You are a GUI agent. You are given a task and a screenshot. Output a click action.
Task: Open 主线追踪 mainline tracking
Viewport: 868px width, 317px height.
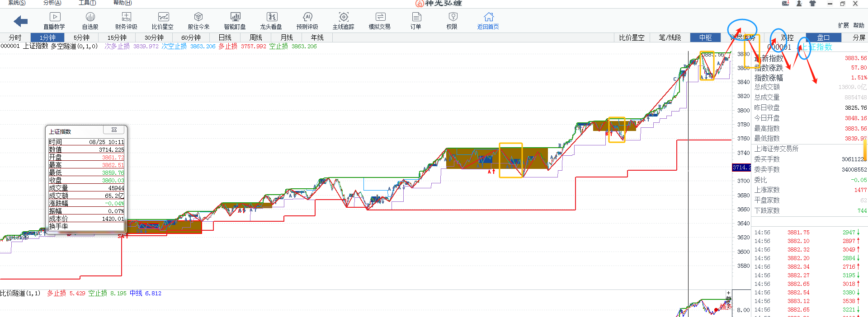tap(344, 21)
